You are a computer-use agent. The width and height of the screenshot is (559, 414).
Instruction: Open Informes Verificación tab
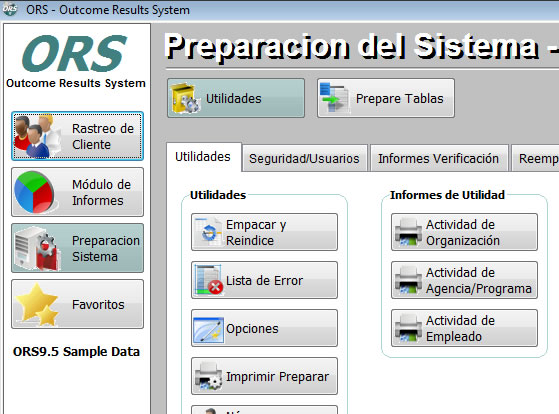coord(439,158)
